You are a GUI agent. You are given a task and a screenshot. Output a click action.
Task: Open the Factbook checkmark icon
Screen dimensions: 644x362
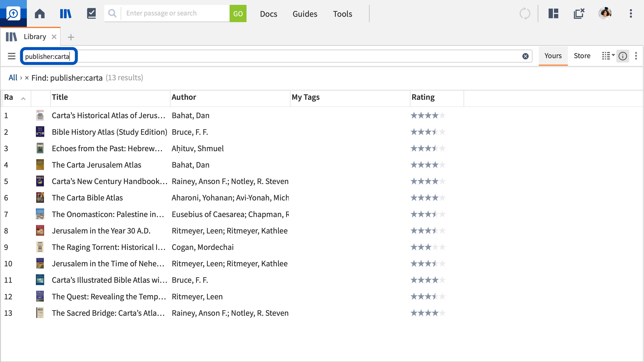pos(91,13)
